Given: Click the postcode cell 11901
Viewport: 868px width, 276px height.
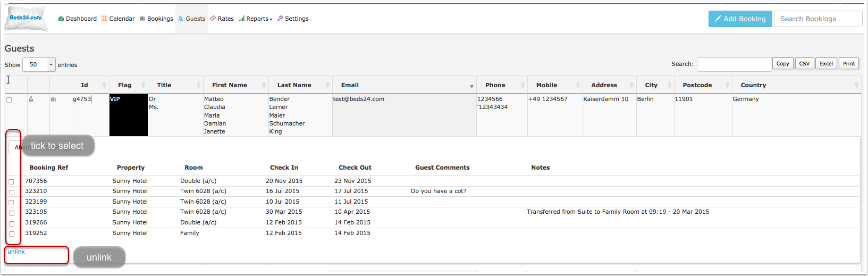Looking at the screenshot, I should (x=684, y=99).
